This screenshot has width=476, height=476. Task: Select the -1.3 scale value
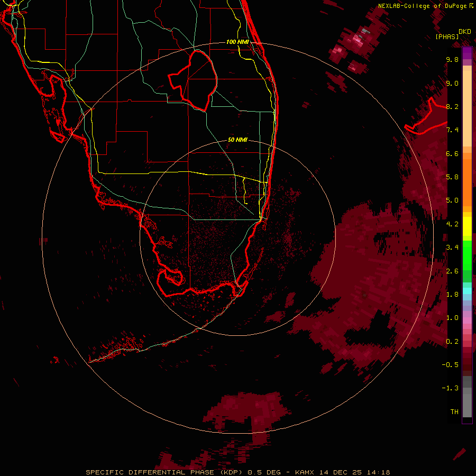pos(450,388)
